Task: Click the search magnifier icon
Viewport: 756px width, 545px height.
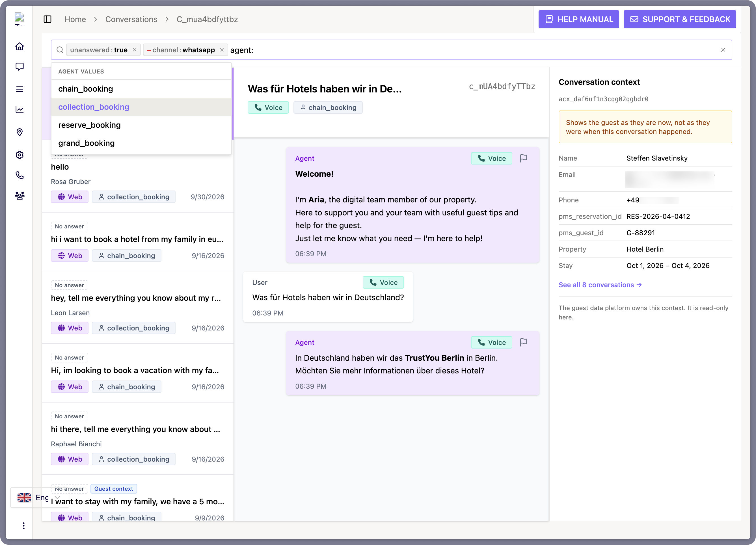Action: pyautogui.click(x=60, y=50)
